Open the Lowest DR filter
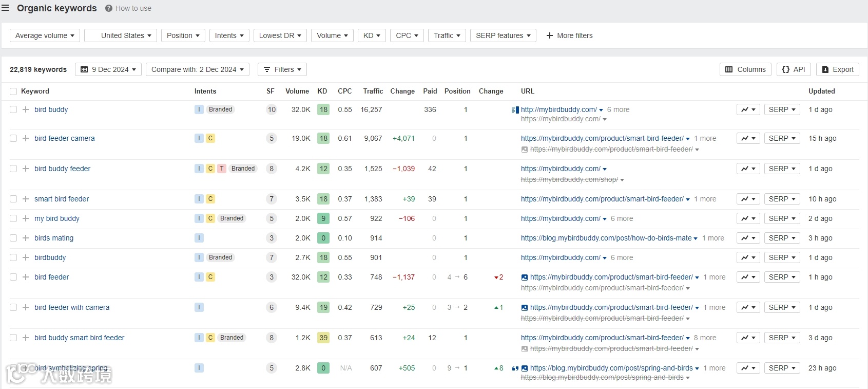 coord(280,35)
